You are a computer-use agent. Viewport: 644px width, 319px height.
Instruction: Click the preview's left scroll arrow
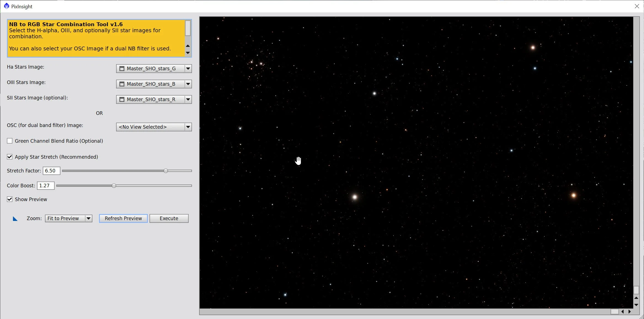click(x=622, y=312)
